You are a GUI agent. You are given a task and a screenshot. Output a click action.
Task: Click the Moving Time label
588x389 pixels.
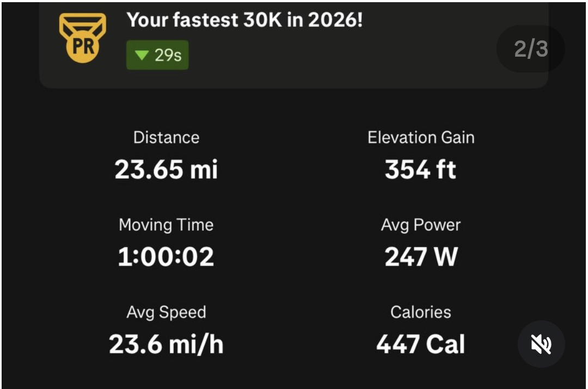166,225
